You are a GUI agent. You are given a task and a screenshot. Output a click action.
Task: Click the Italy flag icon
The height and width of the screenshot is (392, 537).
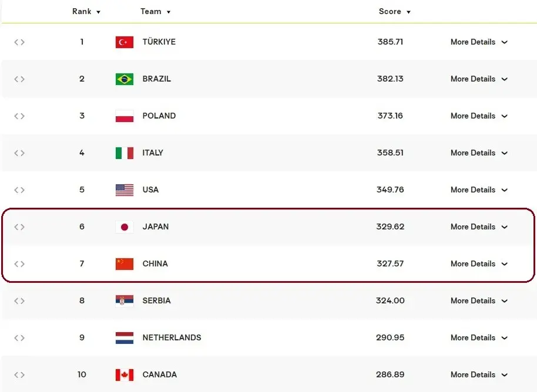[125, 153]
